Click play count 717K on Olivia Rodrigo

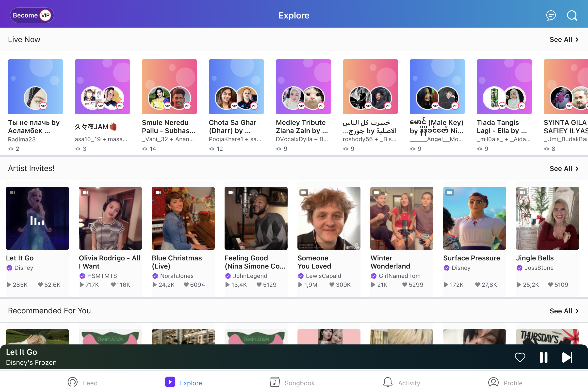click(89, 285)
